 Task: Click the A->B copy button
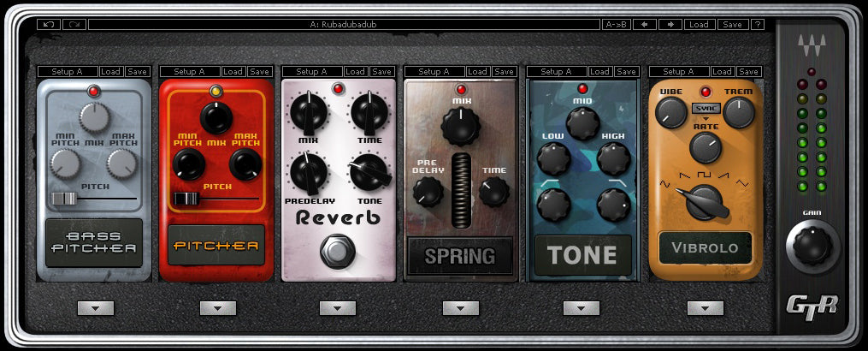pyautogui.click(x=617, y=24)
